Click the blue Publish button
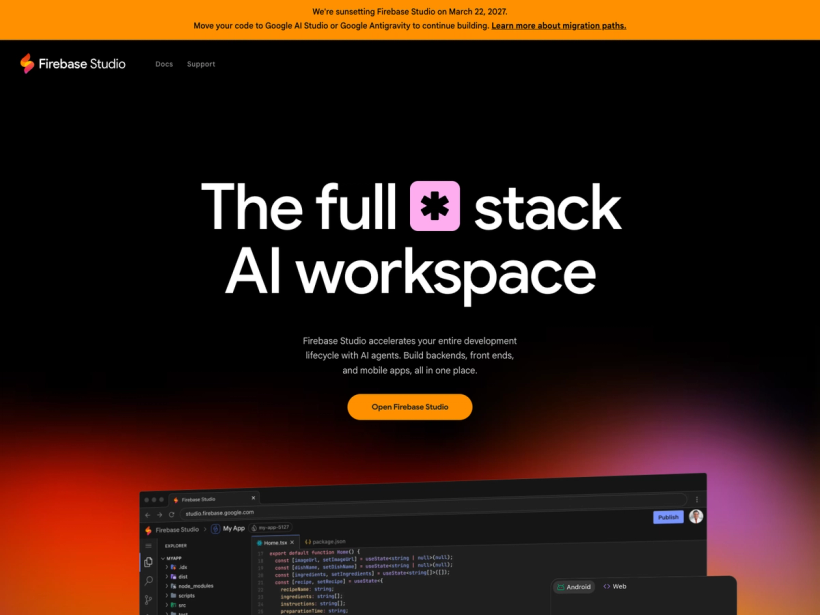The height and width of the screenshot is (615, 820). click(668, 517)
